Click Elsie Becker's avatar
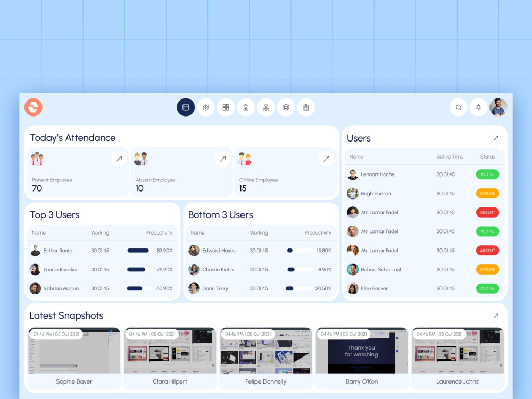 353,288
